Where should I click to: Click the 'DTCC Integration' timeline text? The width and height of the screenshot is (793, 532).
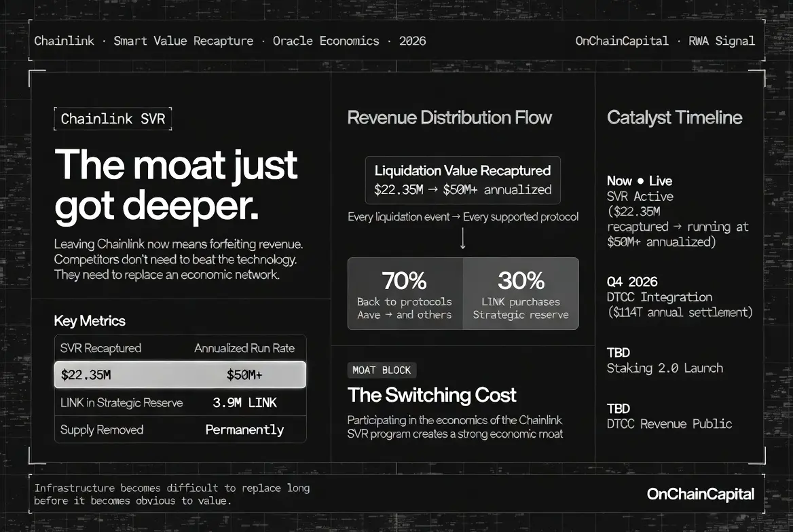tap(659, 297)
